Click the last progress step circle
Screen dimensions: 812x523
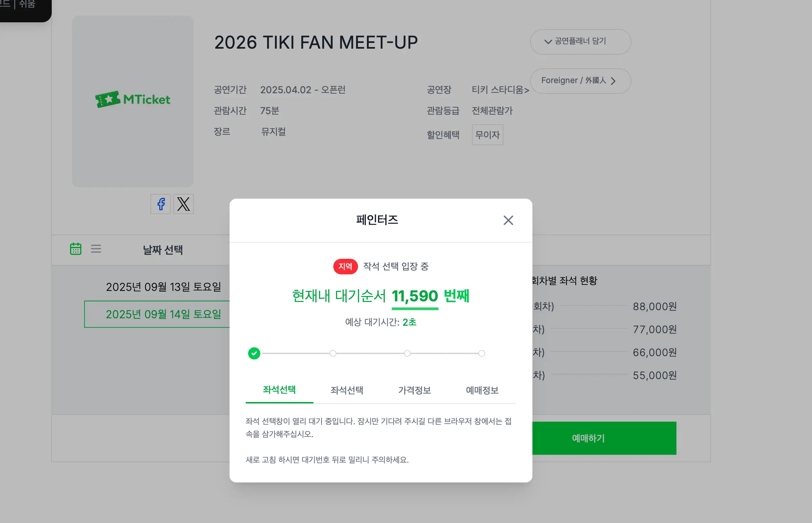tap(481, 353)
